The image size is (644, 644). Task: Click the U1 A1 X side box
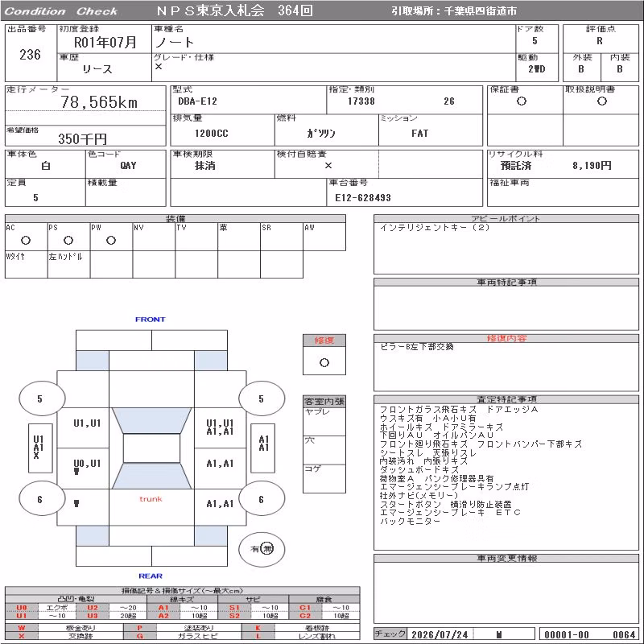coord(40,448)
